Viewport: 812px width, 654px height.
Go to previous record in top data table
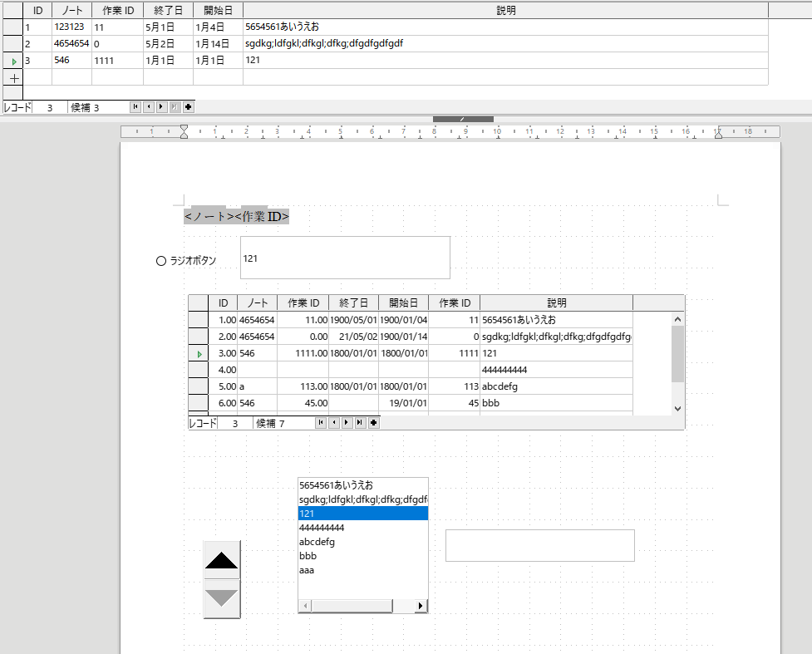(148, 107)
